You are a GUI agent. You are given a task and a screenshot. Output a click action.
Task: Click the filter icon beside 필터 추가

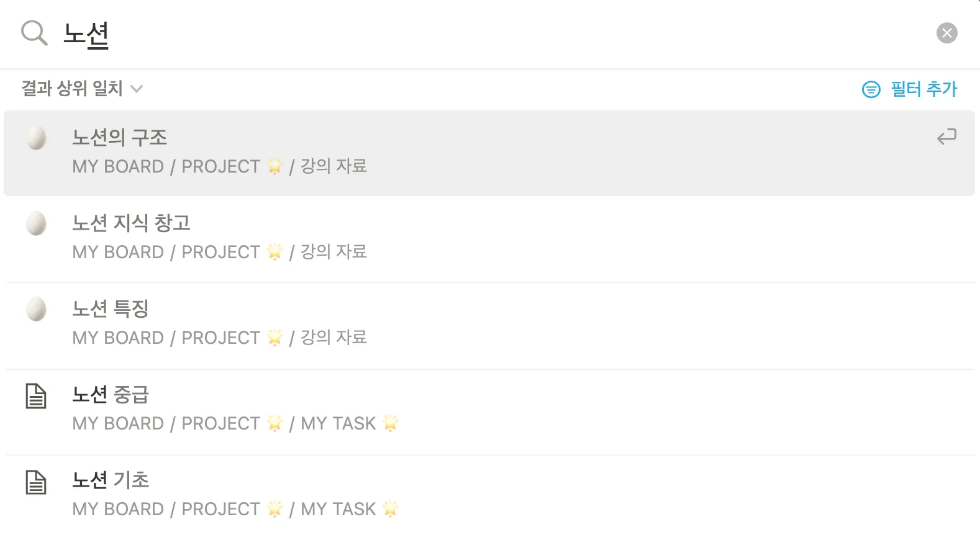click(x=871, y=89)
